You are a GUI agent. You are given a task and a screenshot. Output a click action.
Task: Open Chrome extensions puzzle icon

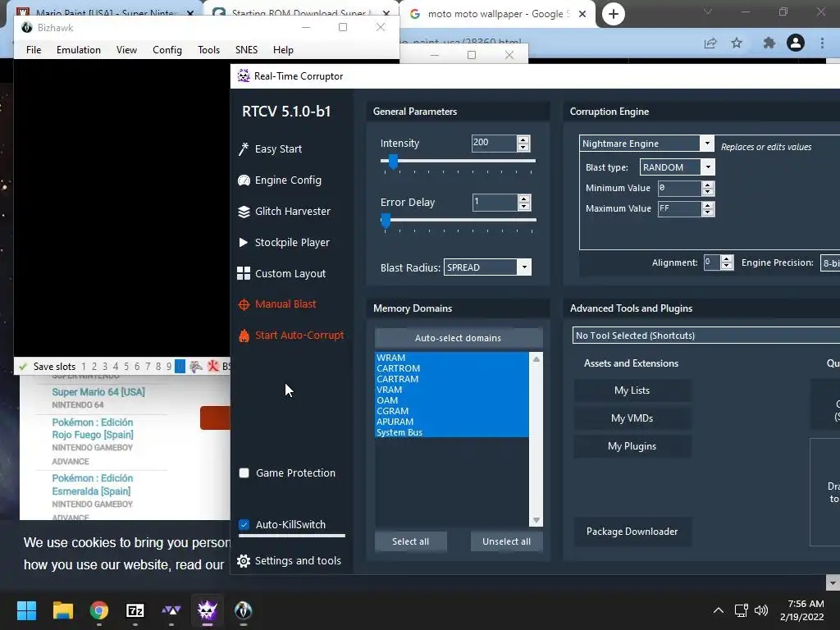coord(769,43)
